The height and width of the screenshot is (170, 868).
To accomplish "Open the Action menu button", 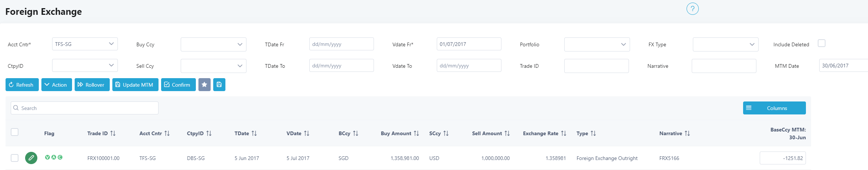I will click(x=57, y=85).
